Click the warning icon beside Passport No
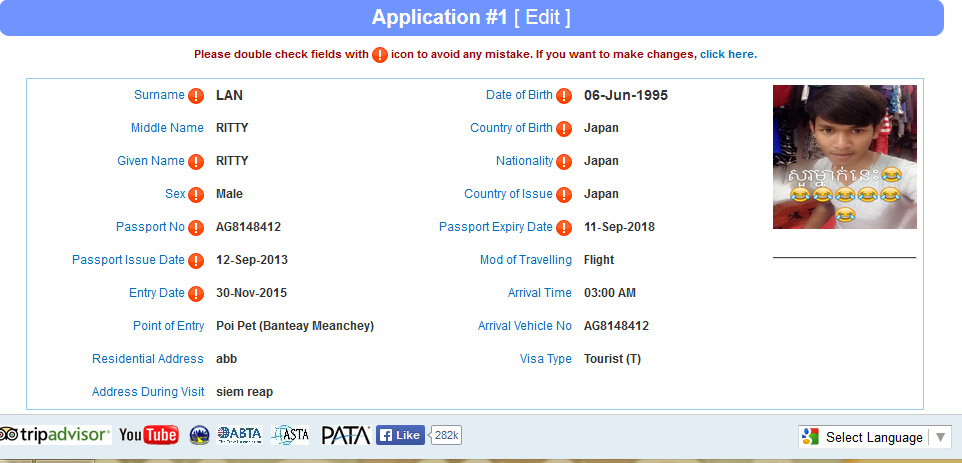 click(196, 228)
